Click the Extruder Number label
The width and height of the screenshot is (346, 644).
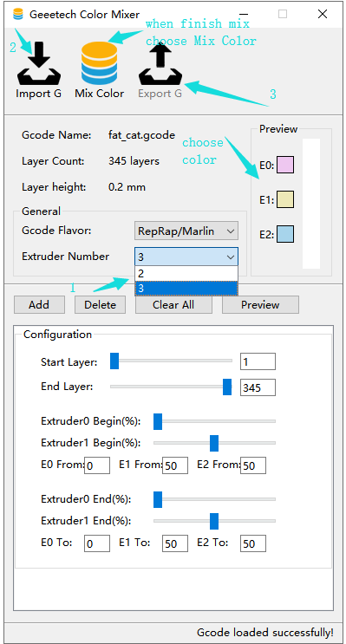click(x=65, y=257)
